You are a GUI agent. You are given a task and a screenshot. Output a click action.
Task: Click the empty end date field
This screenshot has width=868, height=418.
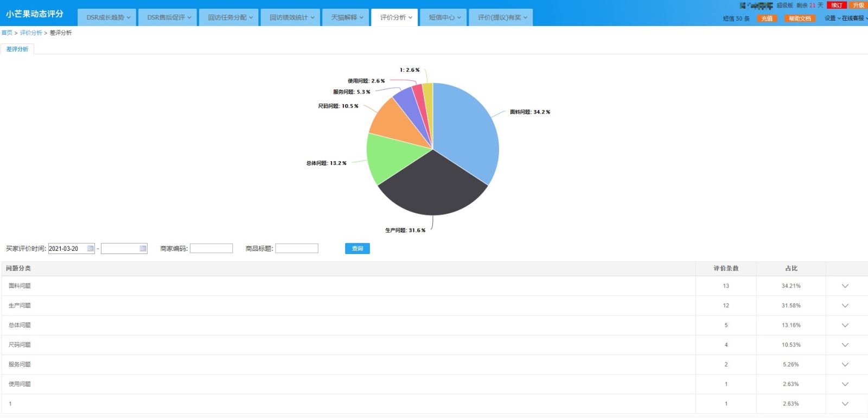(x=124, y=249)
